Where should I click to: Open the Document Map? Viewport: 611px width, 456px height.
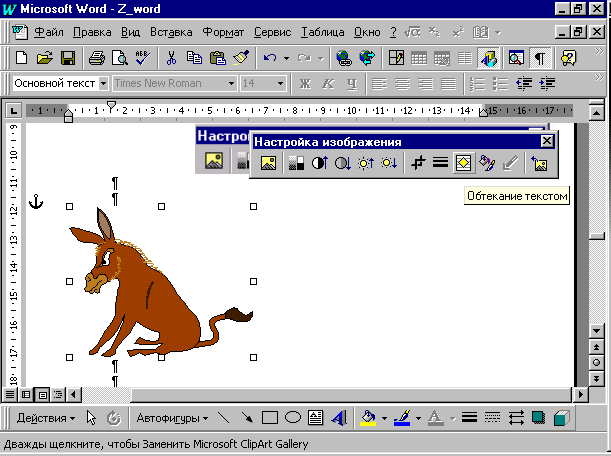tap(516, 58)
